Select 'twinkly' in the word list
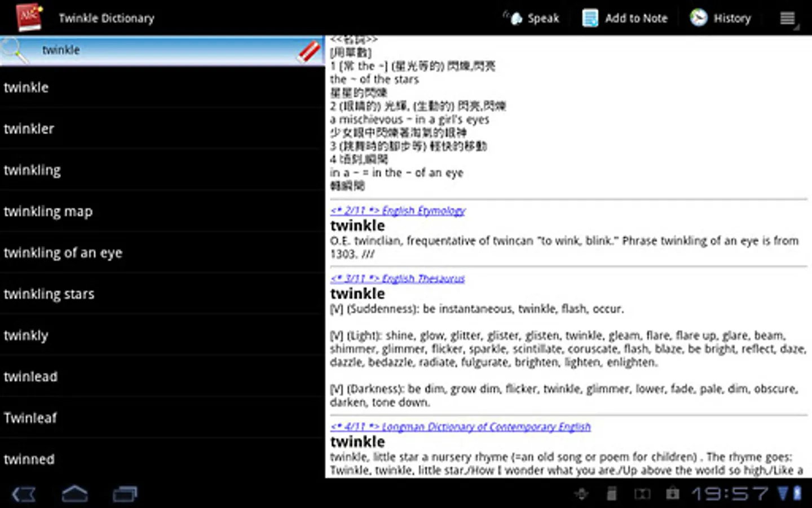Image resolution: width=812 pixels, height=508 pixels. pyautogui.click(x=162, y=335)
